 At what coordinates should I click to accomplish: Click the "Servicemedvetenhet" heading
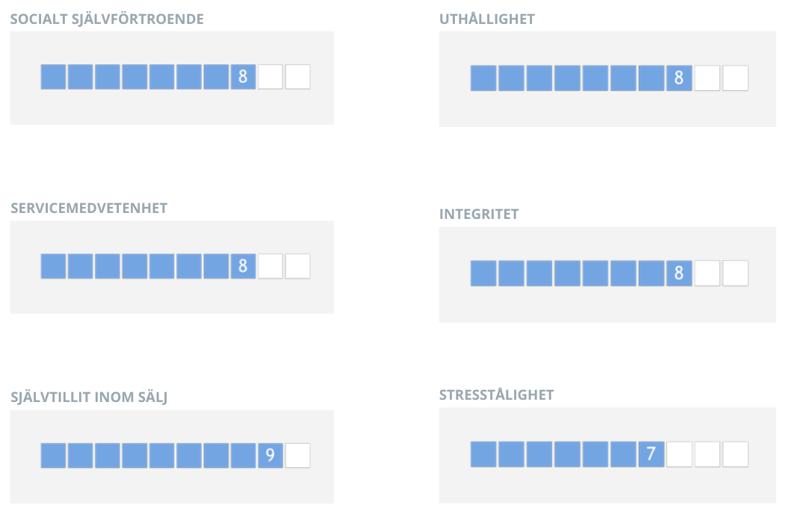pos(89,208)
